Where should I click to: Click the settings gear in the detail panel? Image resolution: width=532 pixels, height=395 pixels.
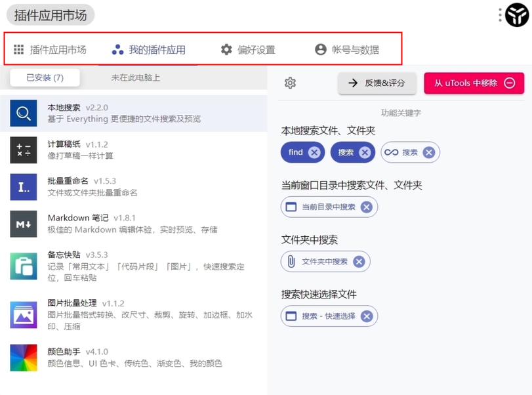pyautogui.click(x=290, y=83)
